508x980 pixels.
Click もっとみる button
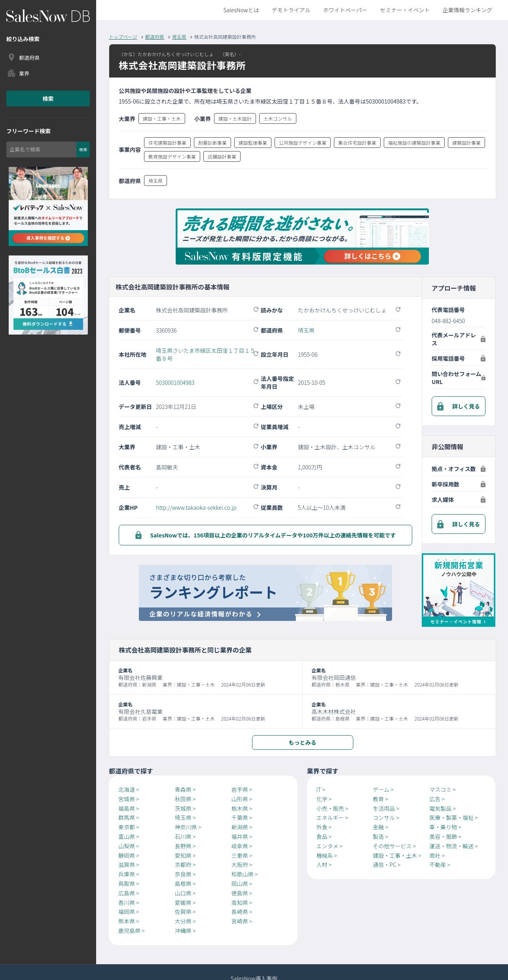pos(303,742)
